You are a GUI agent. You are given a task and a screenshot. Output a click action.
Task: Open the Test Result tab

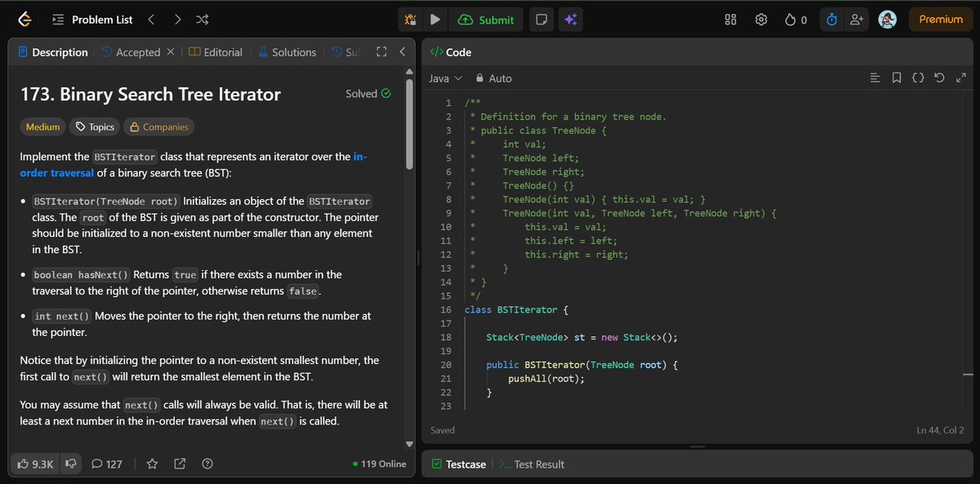click(x=532, y=464)
